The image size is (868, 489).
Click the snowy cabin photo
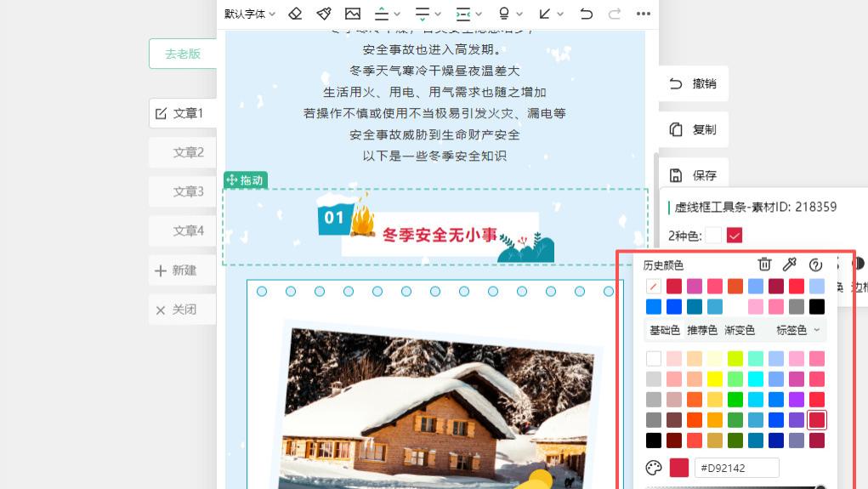coord(437,407)
